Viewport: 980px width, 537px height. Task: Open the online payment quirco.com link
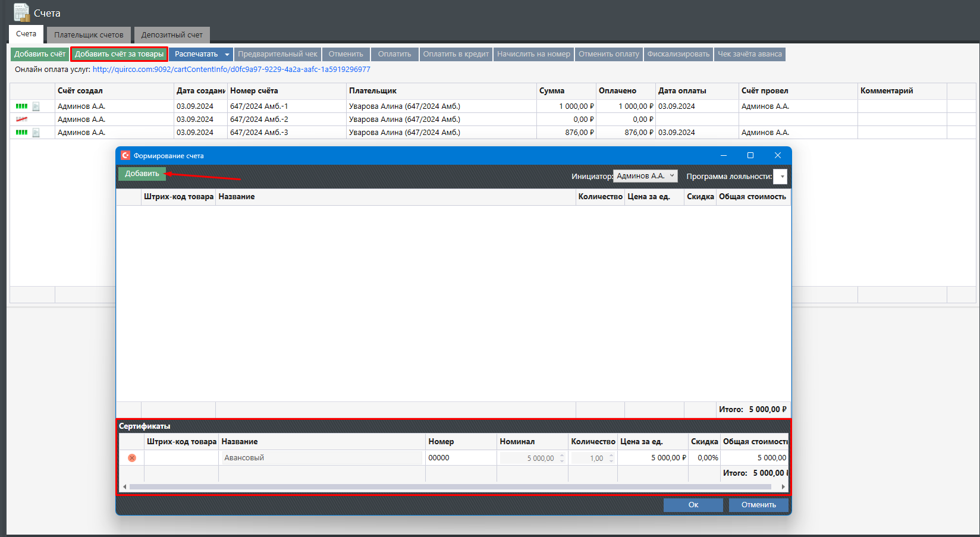pyautogui.click(x=231, y=70)
